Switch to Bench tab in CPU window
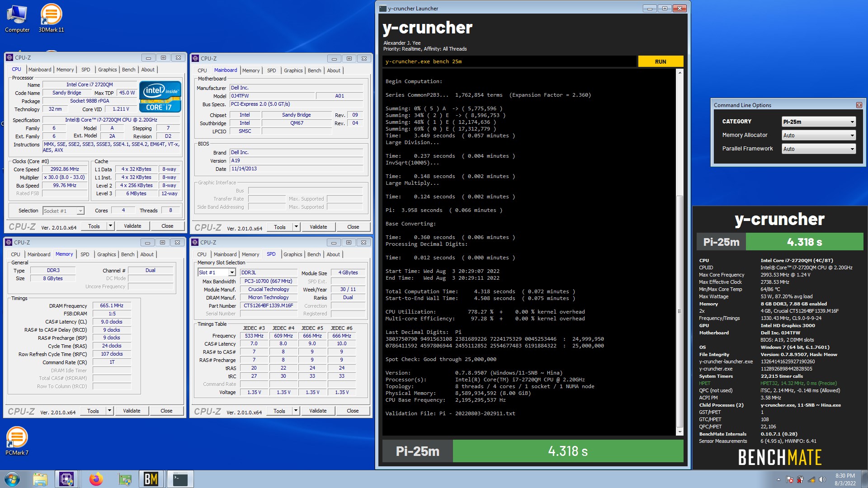 [x=128, y=70]
